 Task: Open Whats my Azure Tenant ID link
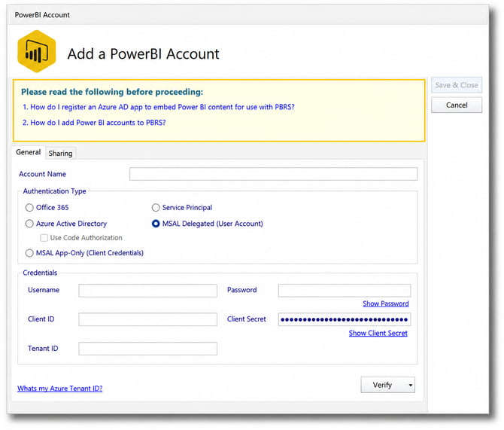click(59, 389)
